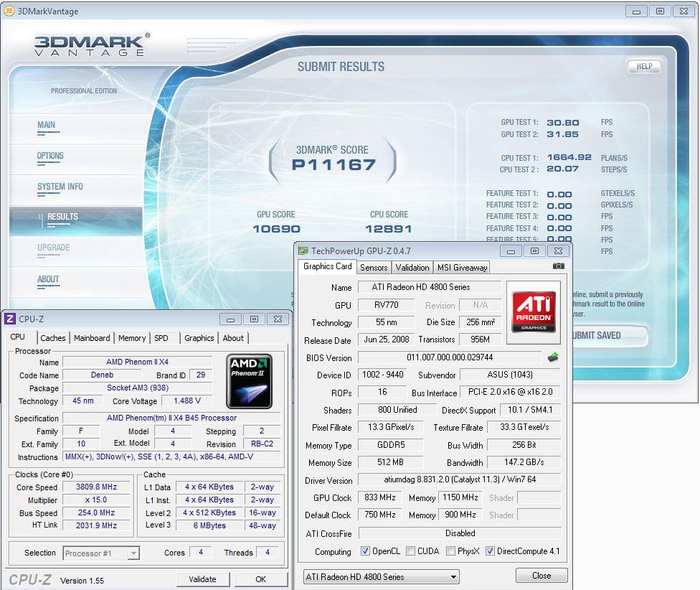The height and width of the screenshot is (590, 700).
Task: Click the CPU Test 1 value 1664.92
Action: click(569, 157)
